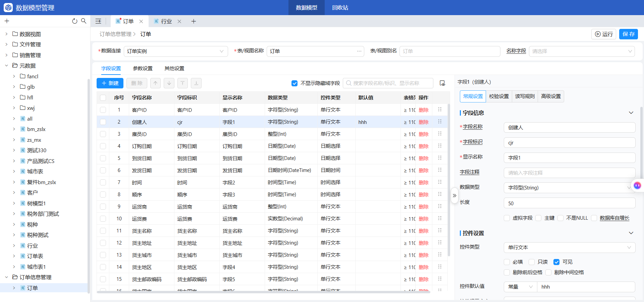
Task: Uncheck the 可见 checkbox
Action: point(556,262)
